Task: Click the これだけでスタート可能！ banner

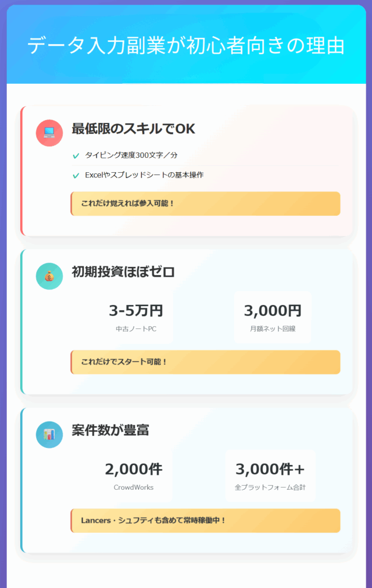Action: (x=205, y=362)
